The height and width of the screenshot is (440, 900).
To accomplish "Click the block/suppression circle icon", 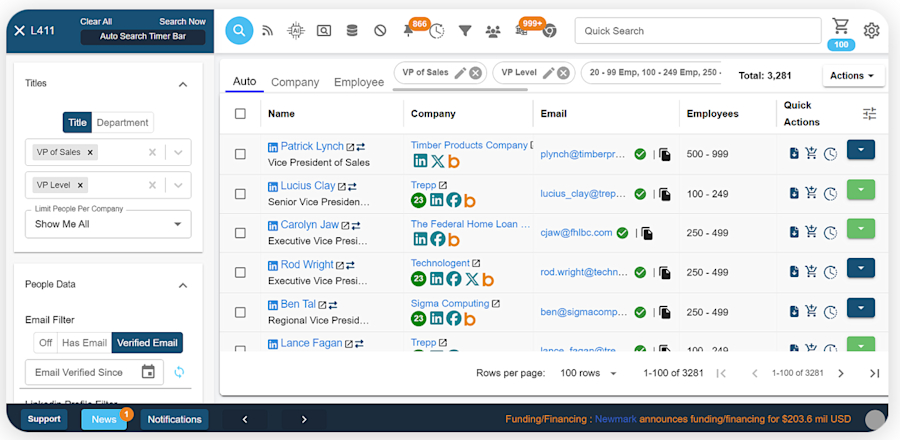I will coord(380,31).
